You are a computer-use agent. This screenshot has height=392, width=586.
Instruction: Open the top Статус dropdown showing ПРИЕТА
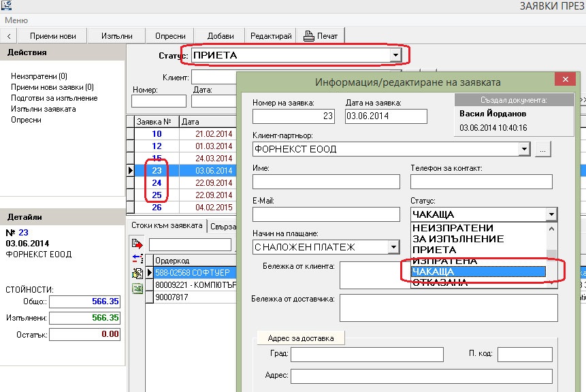pyautogui.click(x=395, y=55)
